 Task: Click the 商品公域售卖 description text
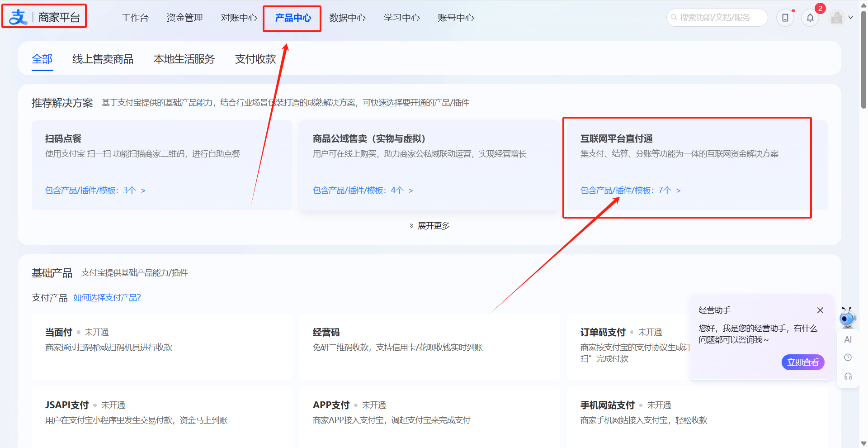(x=420, y=154)
